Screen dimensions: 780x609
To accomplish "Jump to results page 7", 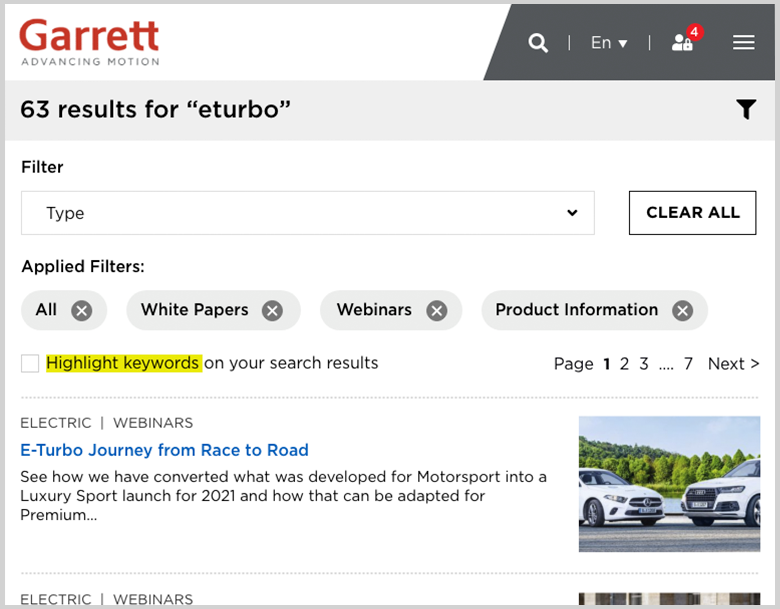I will (688, 364).
